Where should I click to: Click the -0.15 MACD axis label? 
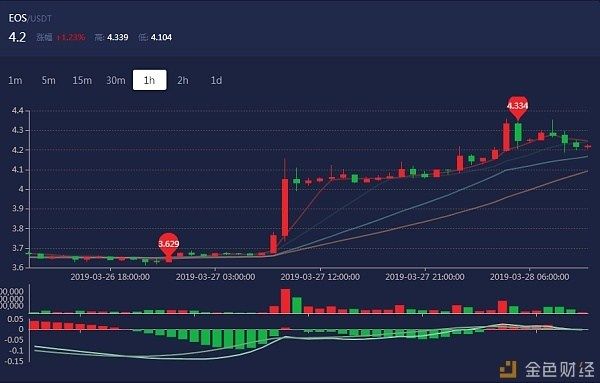click(x=14, y=361)
